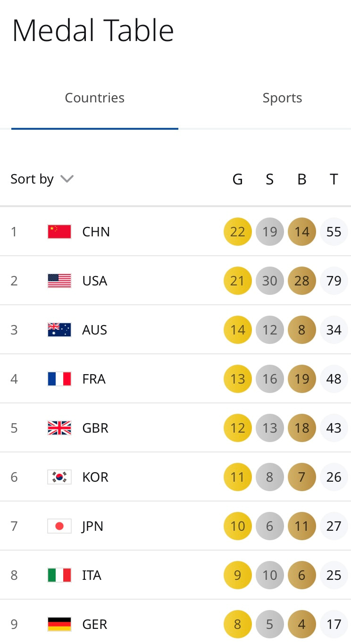Expand the Sort by chevron arrow
This screenshot has width=351, height=644.
[67, 179]
